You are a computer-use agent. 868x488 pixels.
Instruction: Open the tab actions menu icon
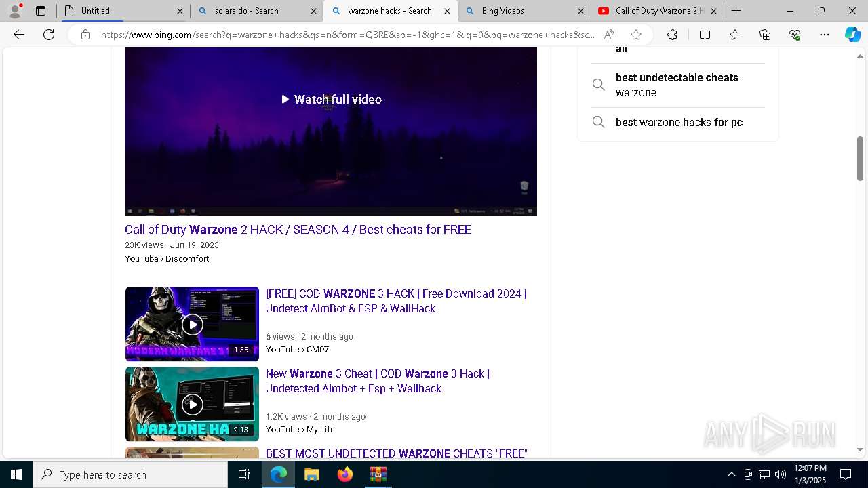click(x=41, y=11)
